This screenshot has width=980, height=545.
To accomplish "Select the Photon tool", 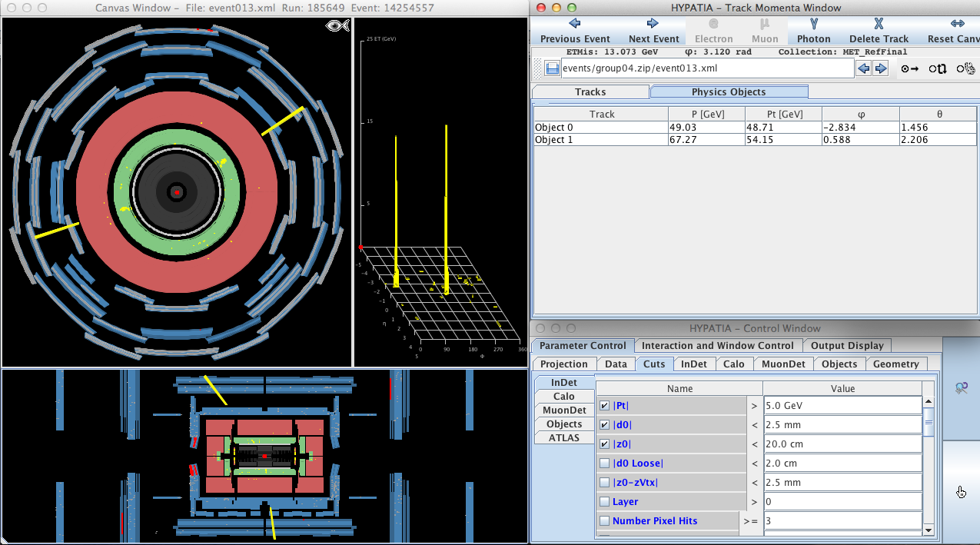I will [x=813, y=30].
